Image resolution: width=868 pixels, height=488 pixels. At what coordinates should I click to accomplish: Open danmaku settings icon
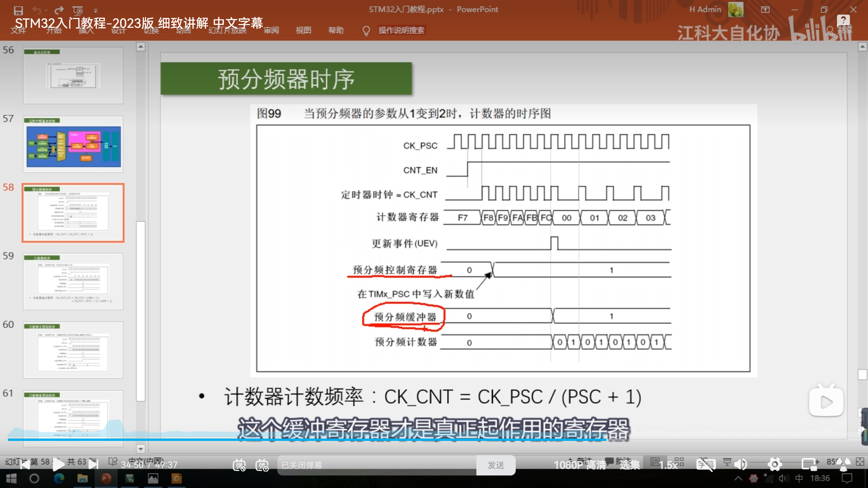262,465
